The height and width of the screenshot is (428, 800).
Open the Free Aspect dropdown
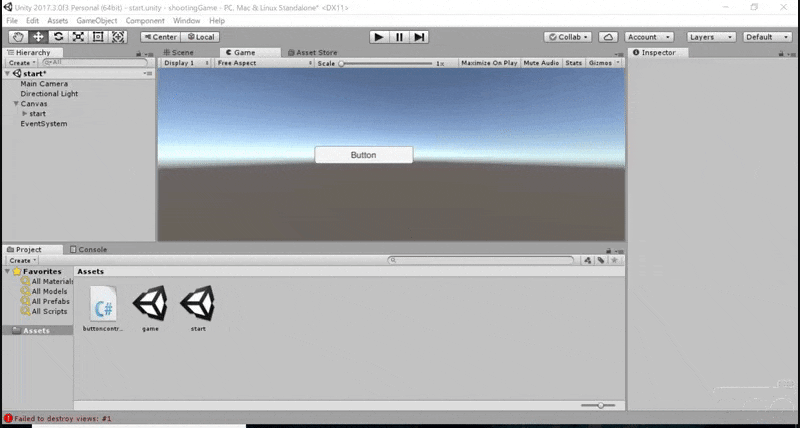tap(264, 63)
